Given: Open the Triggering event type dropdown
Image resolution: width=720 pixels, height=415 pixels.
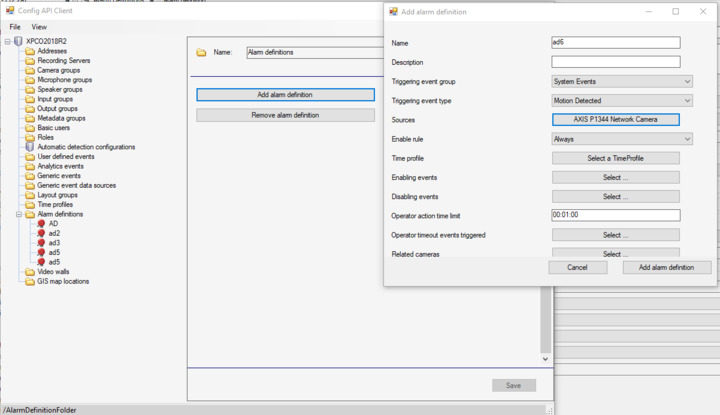Looking at the screenshot, I should pyautogui.click(x=621, y=101).
